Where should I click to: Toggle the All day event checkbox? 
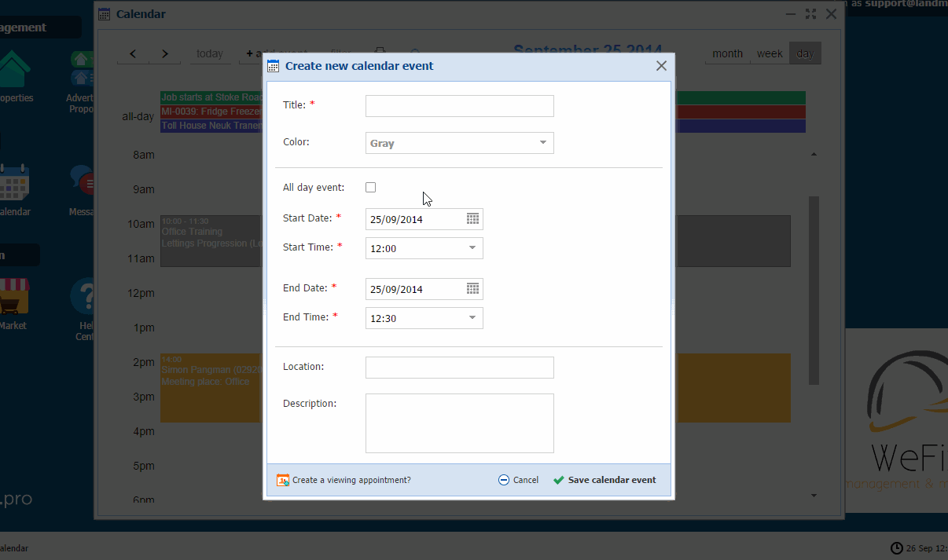tap(371, 188)
